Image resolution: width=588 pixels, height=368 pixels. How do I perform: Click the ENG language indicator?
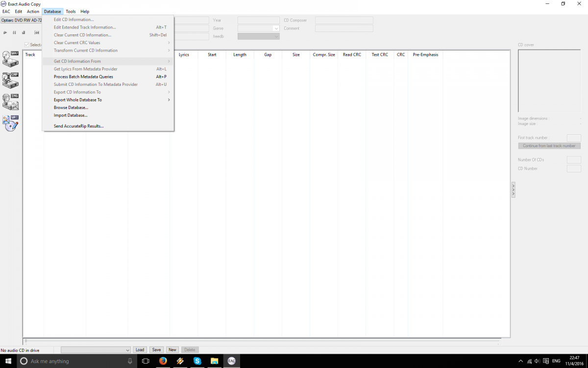tap(556, 361)
